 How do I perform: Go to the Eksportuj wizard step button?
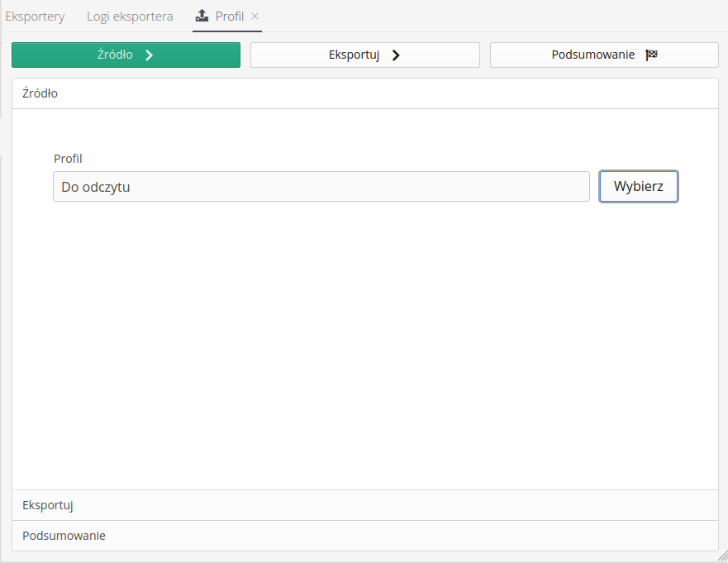pyautogui.click(x=354, y=55)
